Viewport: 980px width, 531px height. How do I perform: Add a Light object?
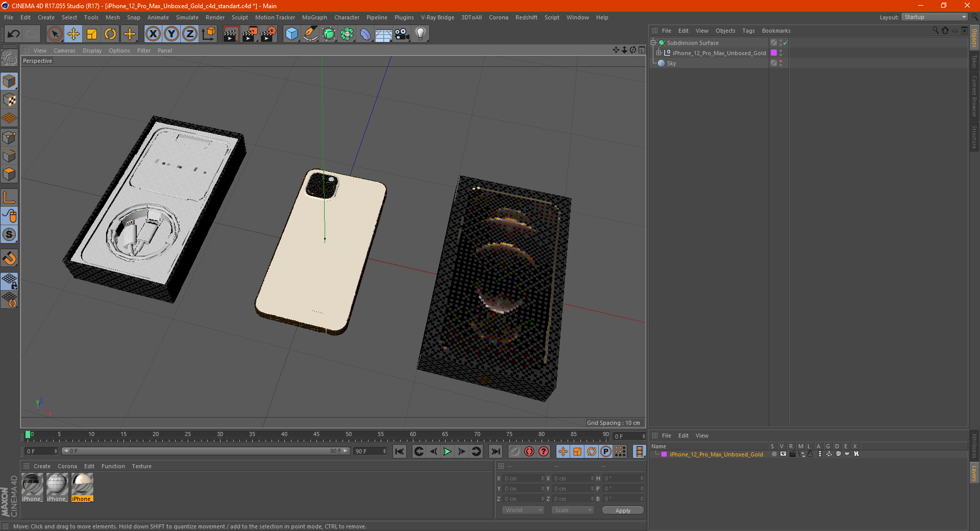click(421, 34)
